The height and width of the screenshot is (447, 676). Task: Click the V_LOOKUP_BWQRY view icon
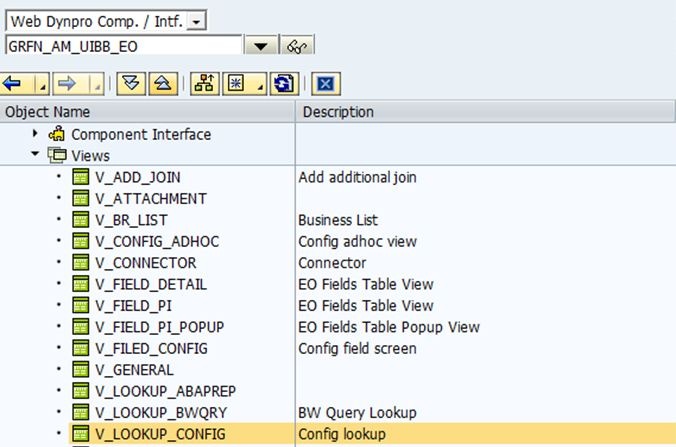[x=81, y=412]
